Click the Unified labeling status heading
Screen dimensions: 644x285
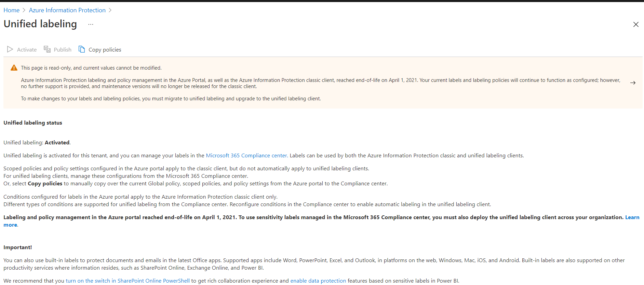click(33, 123)
